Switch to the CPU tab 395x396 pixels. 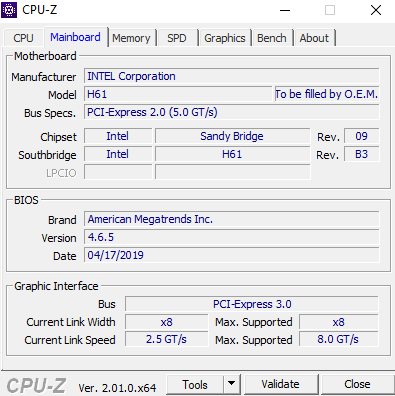point(23,38)
